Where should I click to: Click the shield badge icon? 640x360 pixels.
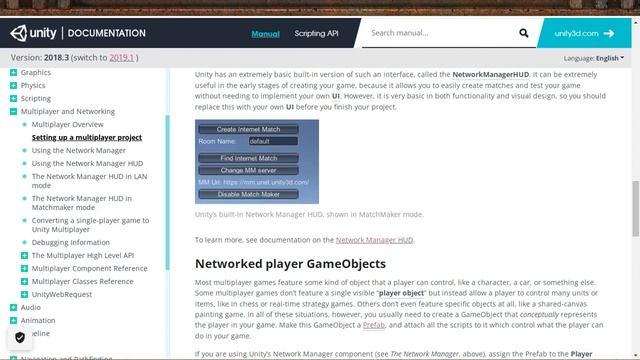20,337
